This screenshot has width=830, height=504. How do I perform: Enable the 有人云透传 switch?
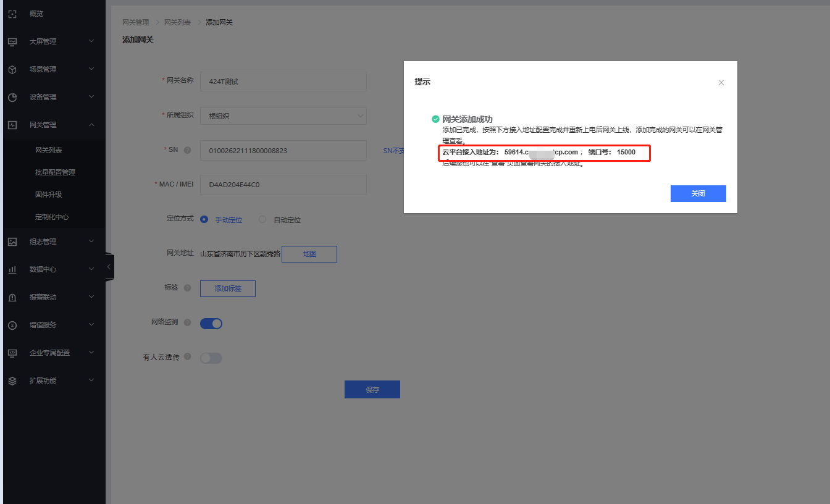[211, 358]
